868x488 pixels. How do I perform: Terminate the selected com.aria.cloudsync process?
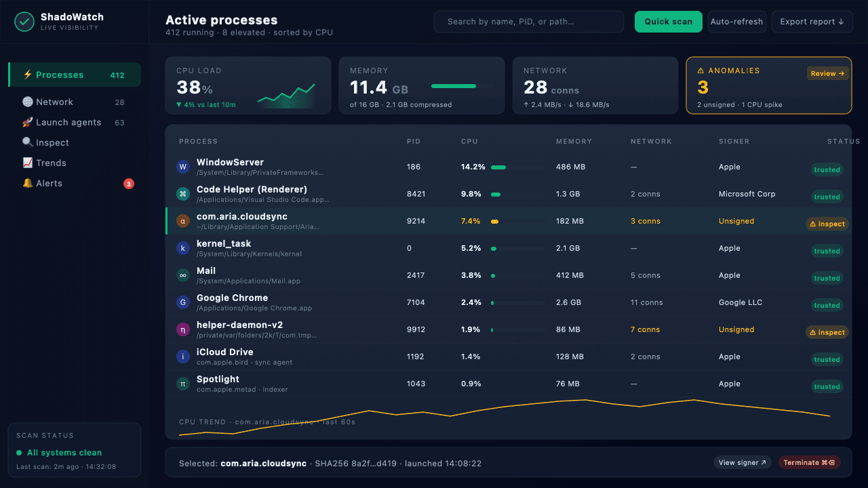click(809, 463)
